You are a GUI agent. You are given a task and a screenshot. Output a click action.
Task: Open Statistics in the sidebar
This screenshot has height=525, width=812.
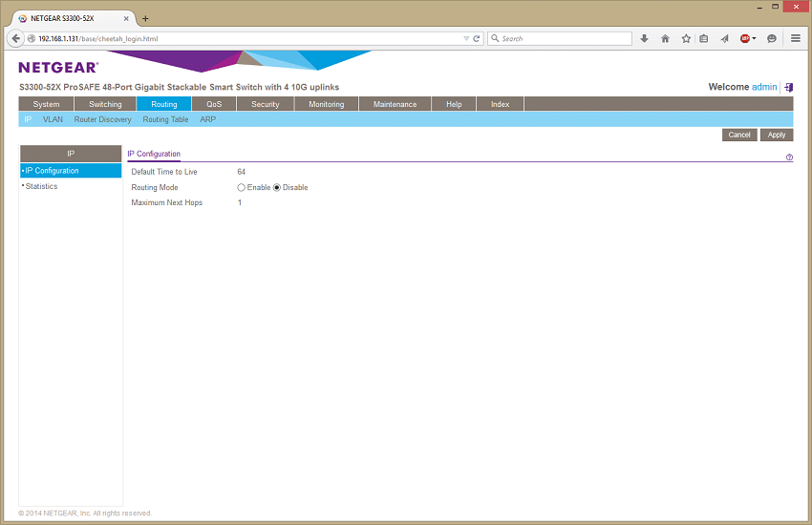pos(41,186)
